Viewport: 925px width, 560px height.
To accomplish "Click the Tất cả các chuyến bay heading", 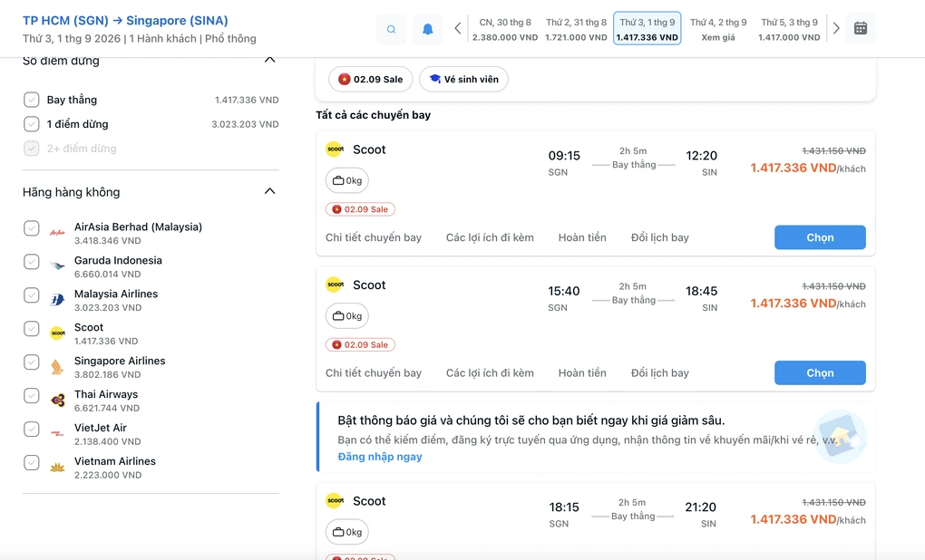I will click(373, 115).
